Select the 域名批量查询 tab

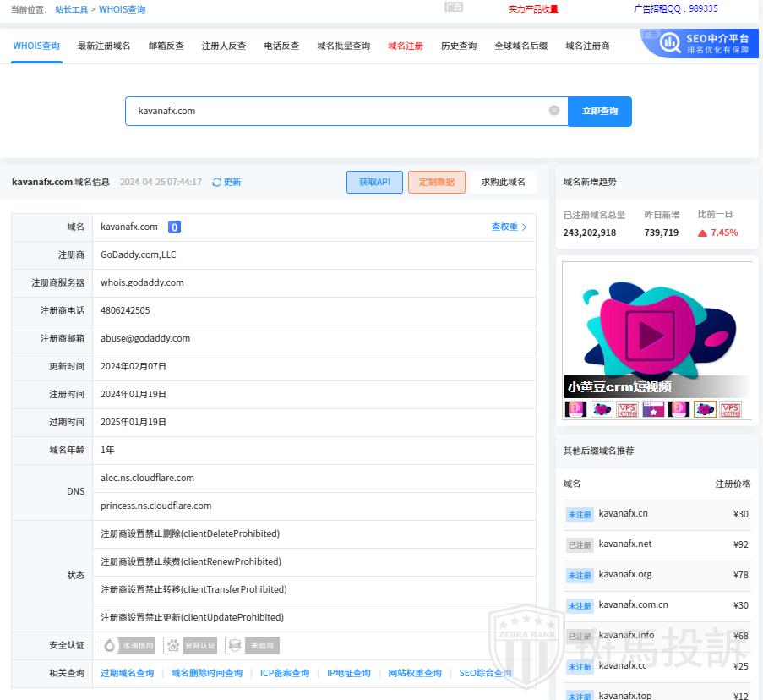pos(343,46)
